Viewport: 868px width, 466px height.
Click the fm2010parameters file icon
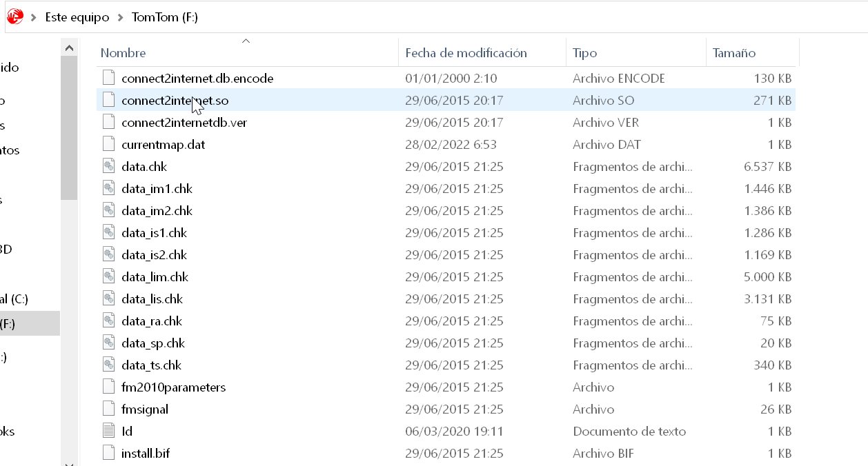click(107, 387)
